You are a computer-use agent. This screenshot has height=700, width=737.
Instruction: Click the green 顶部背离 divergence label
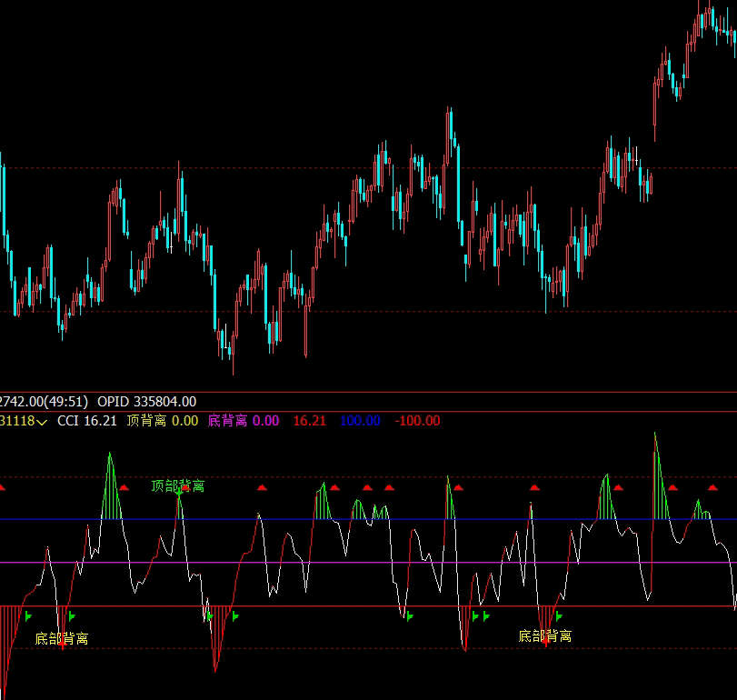[178, 485]
